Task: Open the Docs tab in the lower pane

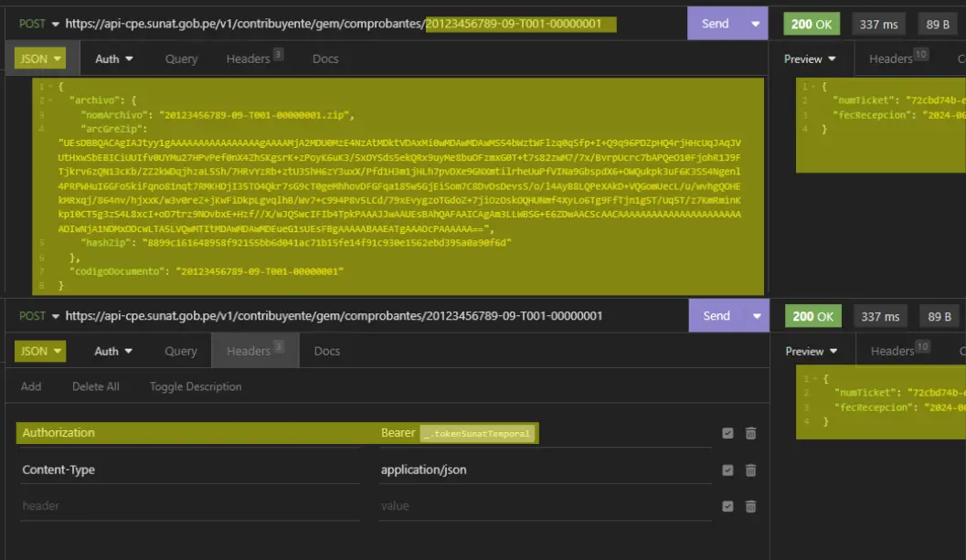Action: click(326, 351)
